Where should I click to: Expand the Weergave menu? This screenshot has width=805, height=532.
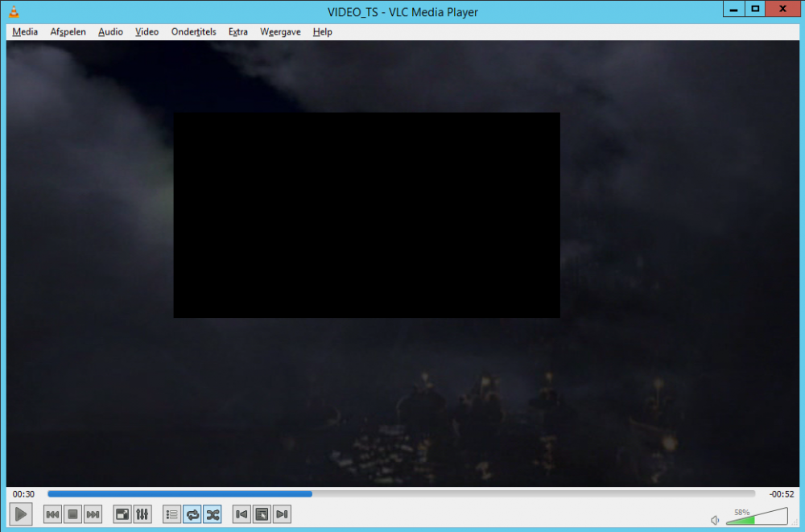[280, 32]
